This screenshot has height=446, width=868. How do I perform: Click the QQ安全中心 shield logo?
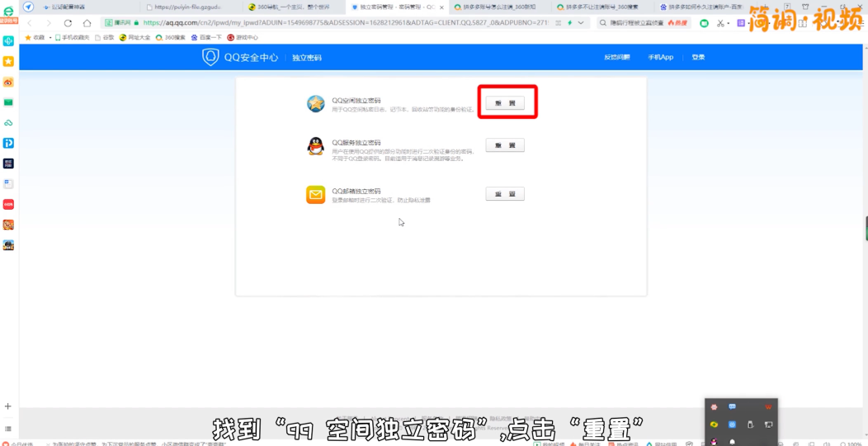coord(211,57)
